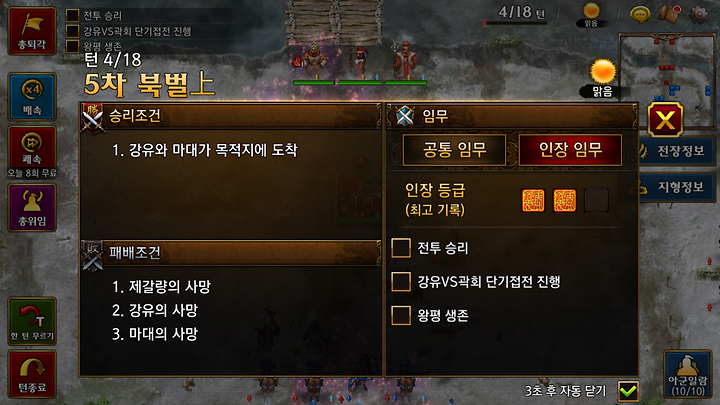Select the 쾌속 fast-forward icon
The image size is (720, 405).
click(32, 149)
